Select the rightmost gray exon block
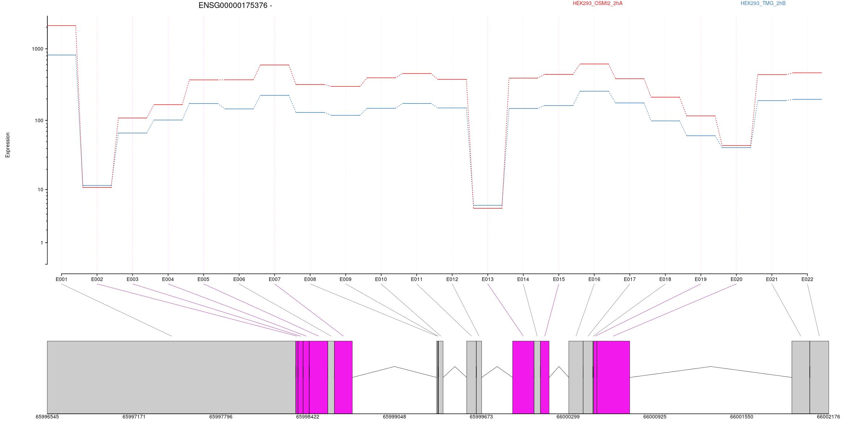 tap(819, 377)
